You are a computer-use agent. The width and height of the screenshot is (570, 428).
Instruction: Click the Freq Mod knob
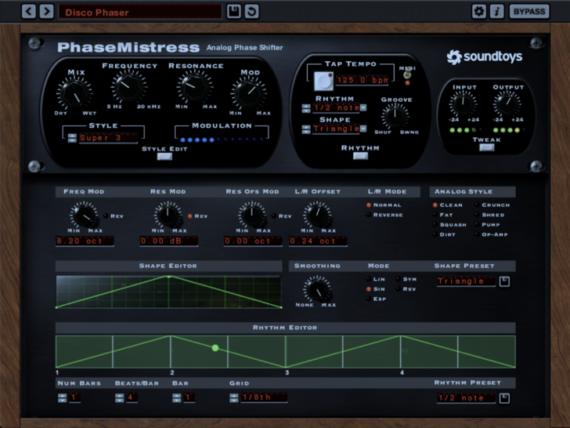click(84, 216)
